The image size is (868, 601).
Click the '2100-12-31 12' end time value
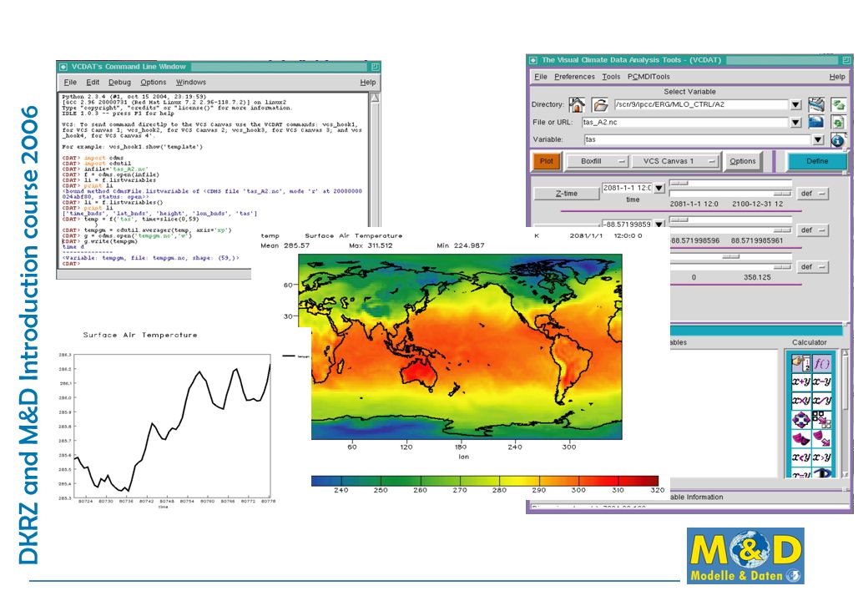[x=757, y=204]
